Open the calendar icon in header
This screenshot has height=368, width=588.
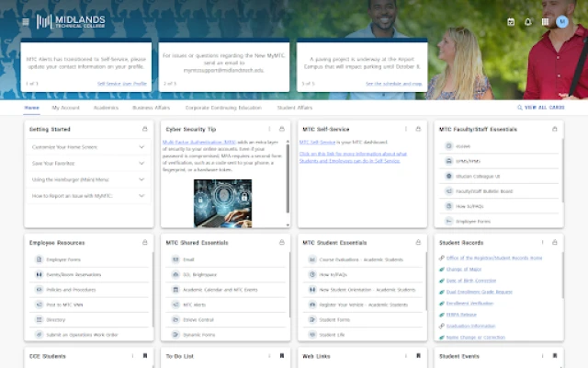pos(511,21)
